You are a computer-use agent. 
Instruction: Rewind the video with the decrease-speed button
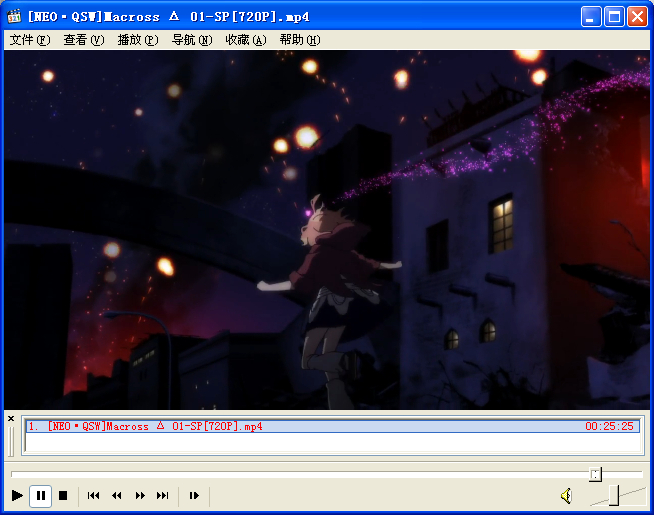117,495
